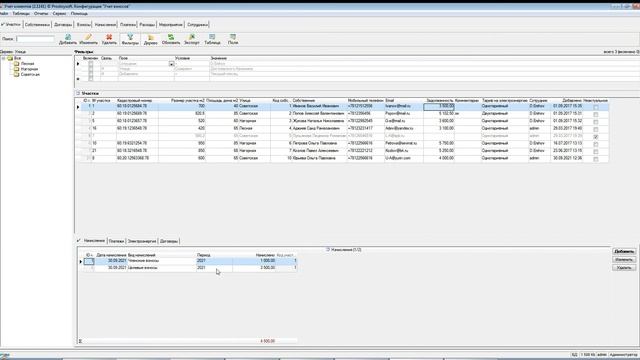Click the Добавить button beside the charges list
This screenshot has width=640, height=360.
pyautogui.click(x=624, y=251)
